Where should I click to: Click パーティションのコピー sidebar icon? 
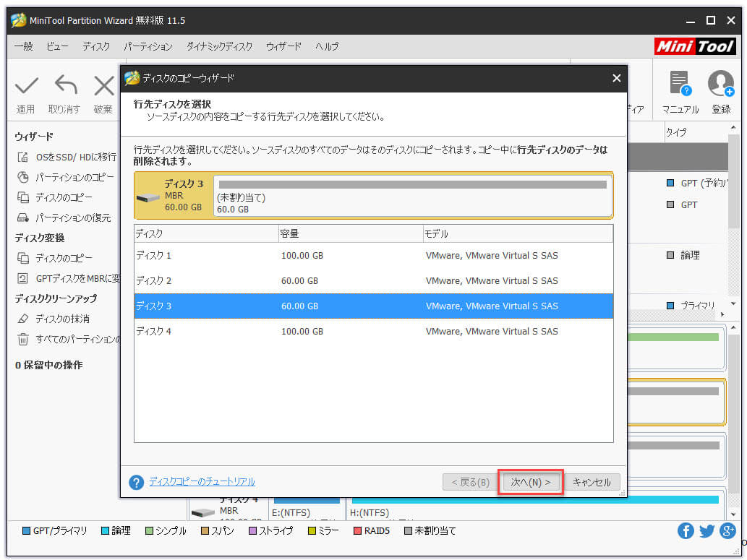click(x=23, y=177)
